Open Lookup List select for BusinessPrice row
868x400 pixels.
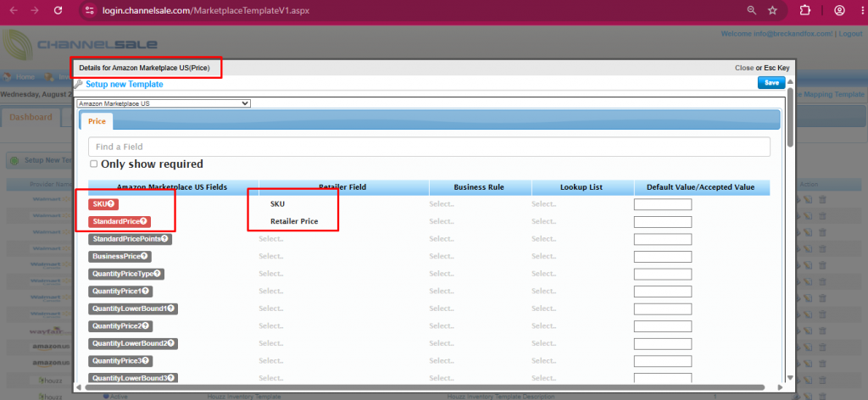pos(544,256)
